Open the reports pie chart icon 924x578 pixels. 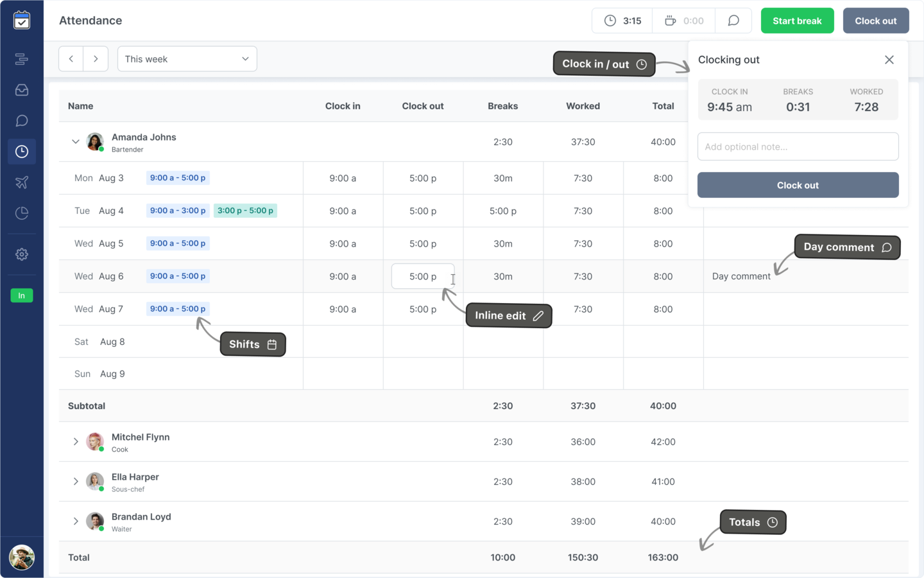21,213
